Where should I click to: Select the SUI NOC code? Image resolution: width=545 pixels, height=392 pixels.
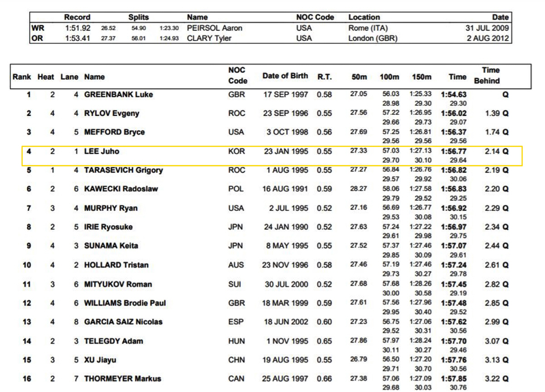coord(235,284)
